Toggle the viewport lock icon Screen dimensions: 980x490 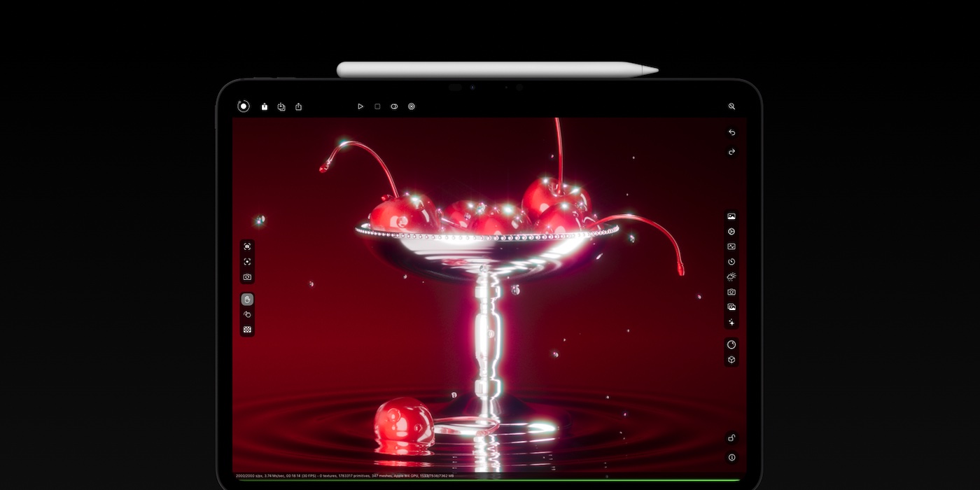[731, 438]
